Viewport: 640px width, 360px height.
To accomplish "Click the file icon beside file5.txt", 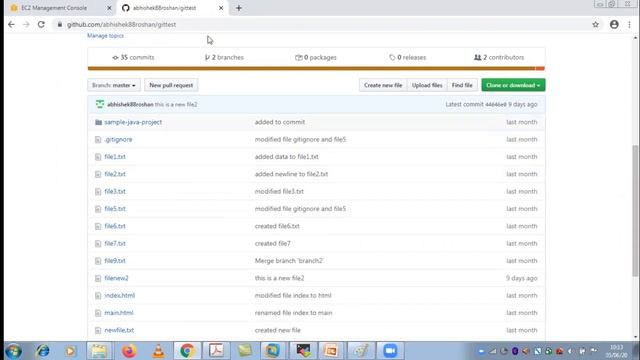I will 98,209.
